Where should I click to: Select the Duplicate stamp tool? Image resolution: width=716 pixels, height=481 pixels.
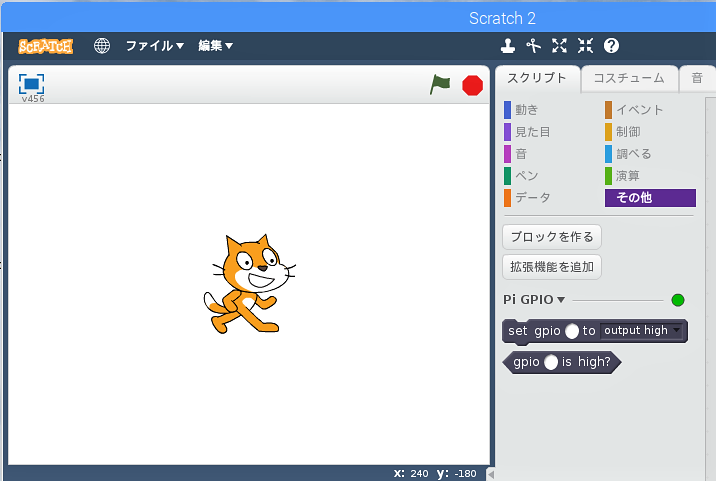(508, 46)
